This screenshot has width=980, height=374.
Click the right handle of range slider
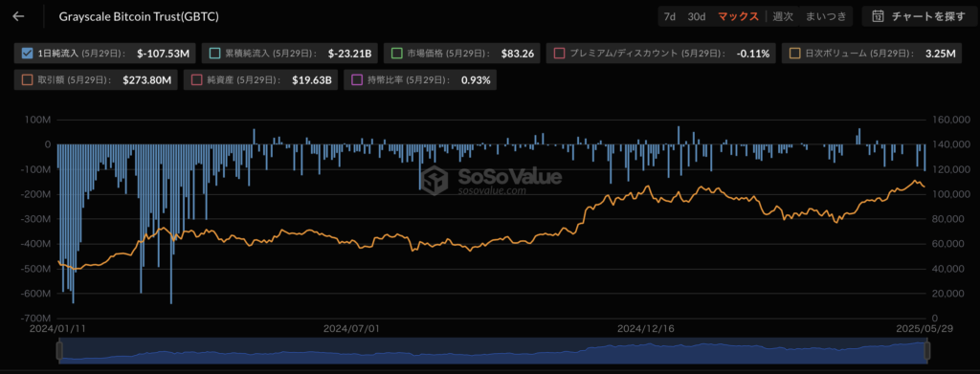927,350
